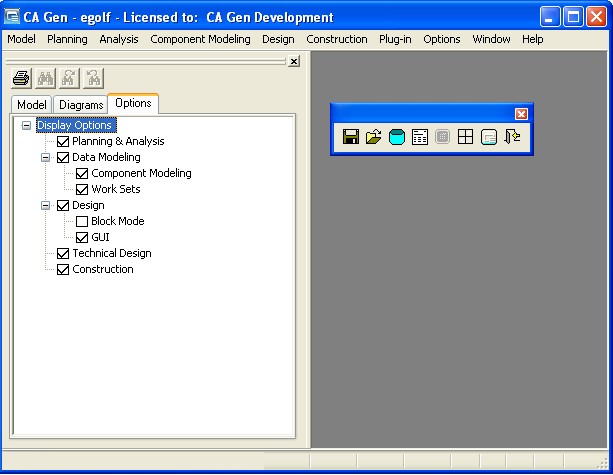613x475 pixels.
Task: Click the greyed-out chip icon in floating toolbar
Action: click(x=442, y=137)
